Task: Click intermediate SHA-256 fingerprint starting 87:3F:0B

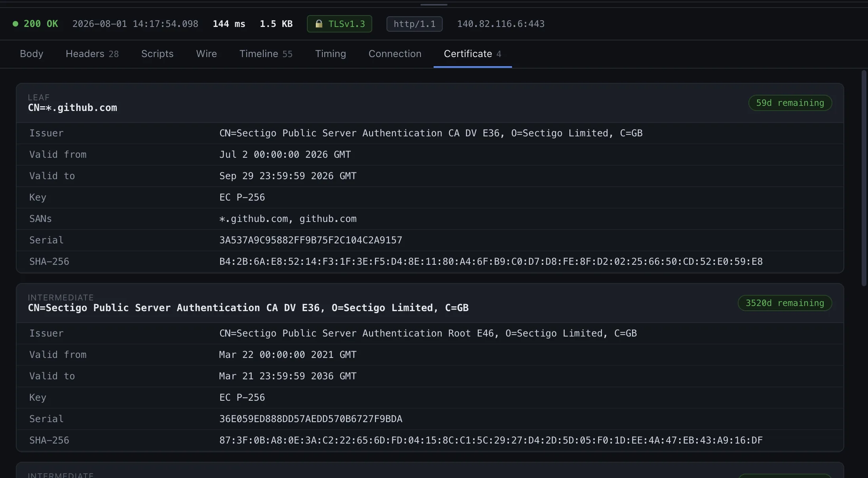Action: pos(491,440)
